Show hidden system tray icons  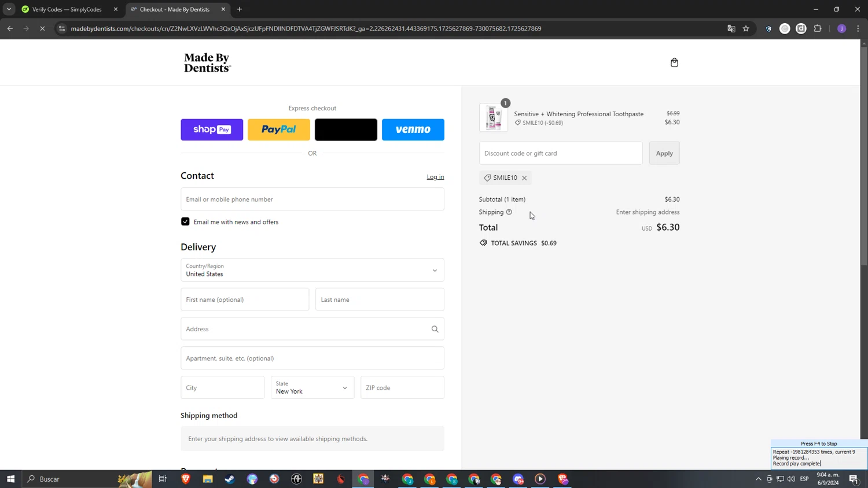[758, 479]
